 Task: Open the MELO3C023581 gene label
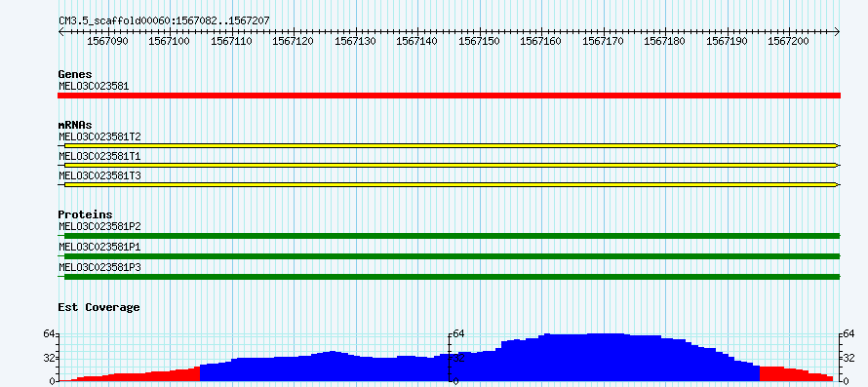pos(94,86)
